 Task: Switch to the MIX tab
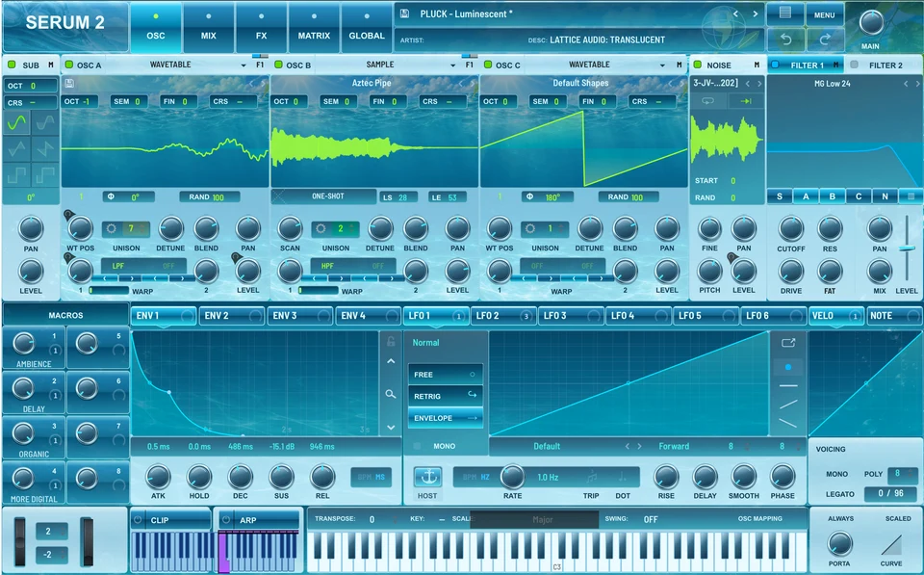[x=208, y=27]
